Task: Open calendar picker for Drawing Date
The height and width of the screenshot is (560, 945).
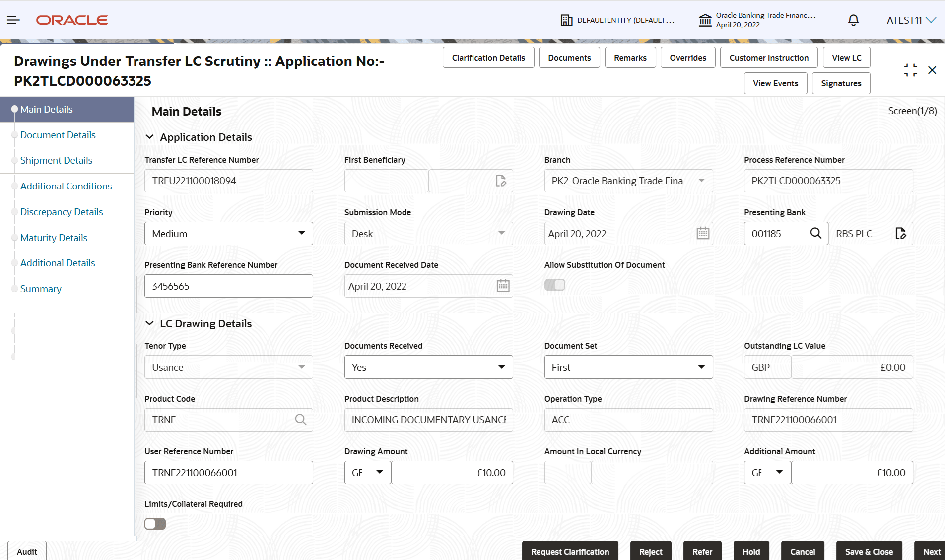Action: click(702, 233)
